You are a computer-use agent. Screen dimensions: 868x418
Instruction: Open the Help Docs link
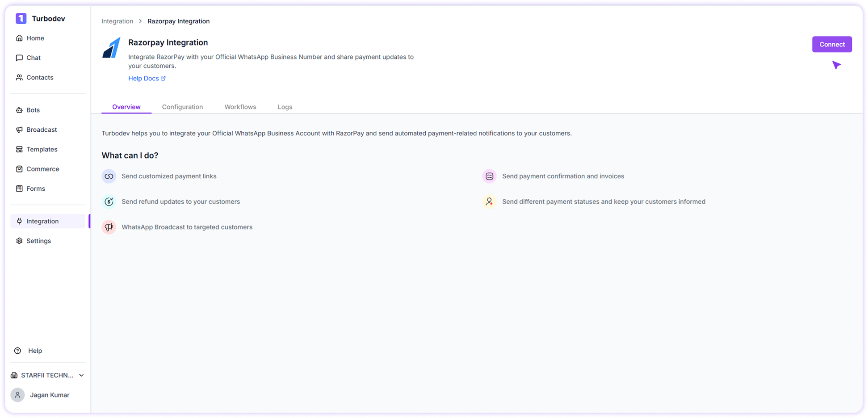pyautogui.click(x=147, y=78)
